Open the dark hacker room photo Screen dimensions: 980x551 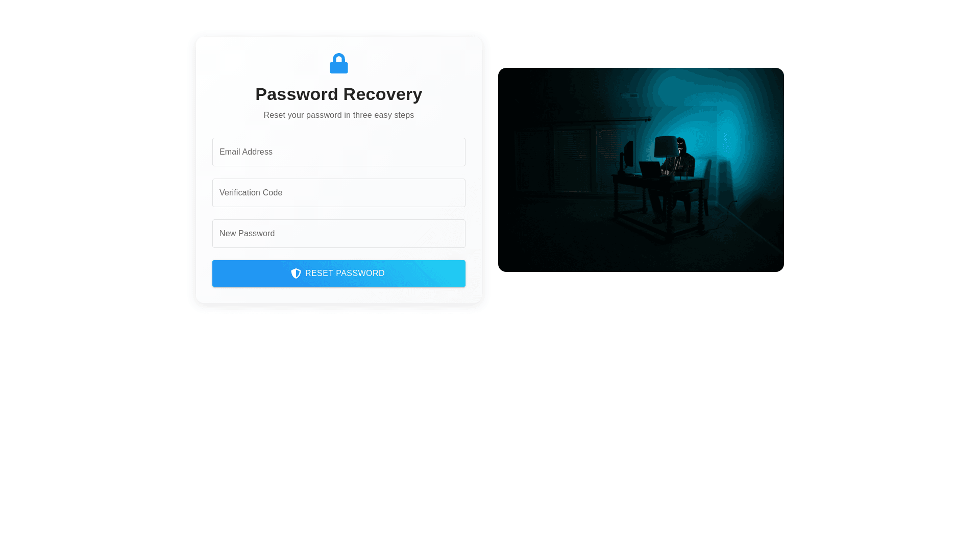tap(641, 170)
